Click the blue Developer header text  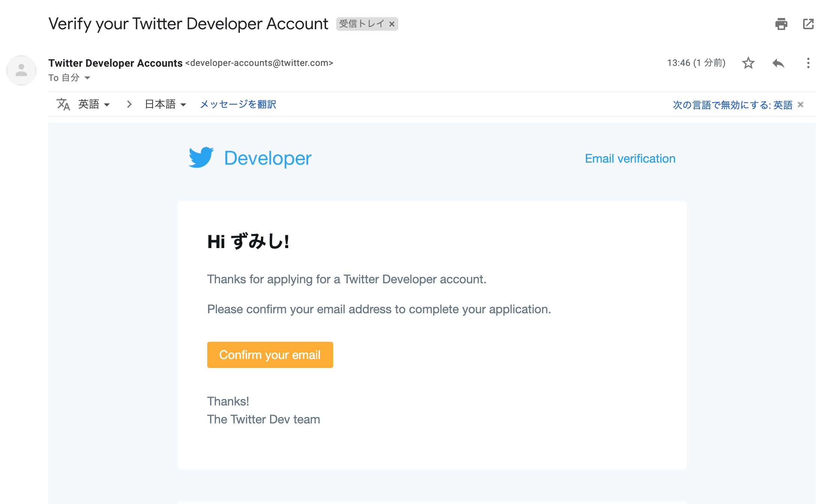pos(268,159)
